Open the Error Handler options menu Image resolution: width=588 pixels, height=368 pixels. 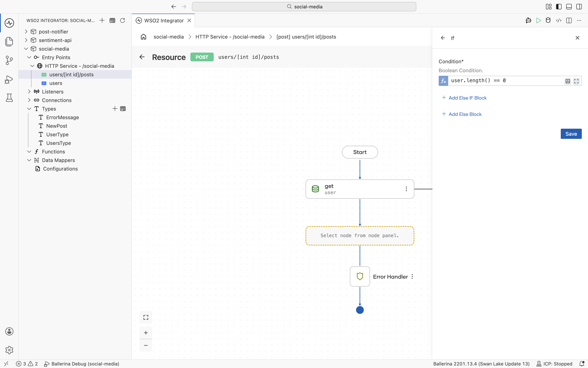point(412,276)
